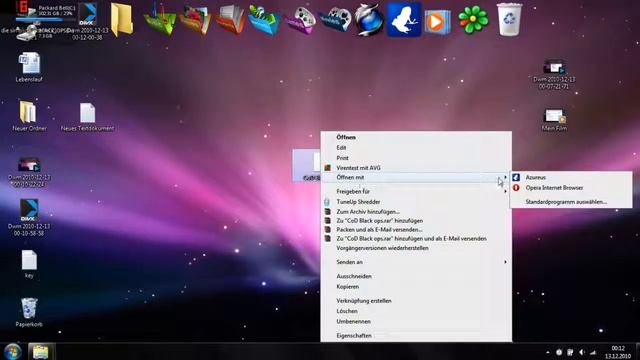Open the purple gamepad folder icon

pos(301,20)
